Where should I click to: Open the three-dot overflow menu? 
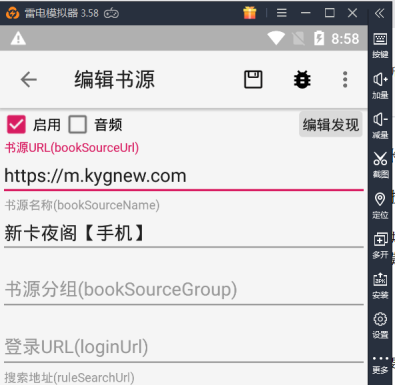point(345,80)
